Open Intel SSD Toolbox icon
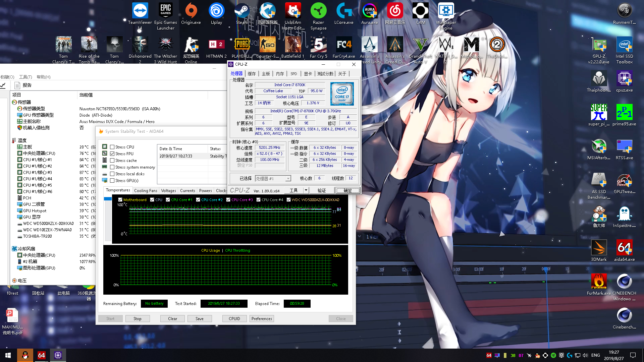Screen dimensions: 644x362 pyautogui.click(x=624, y=50)
